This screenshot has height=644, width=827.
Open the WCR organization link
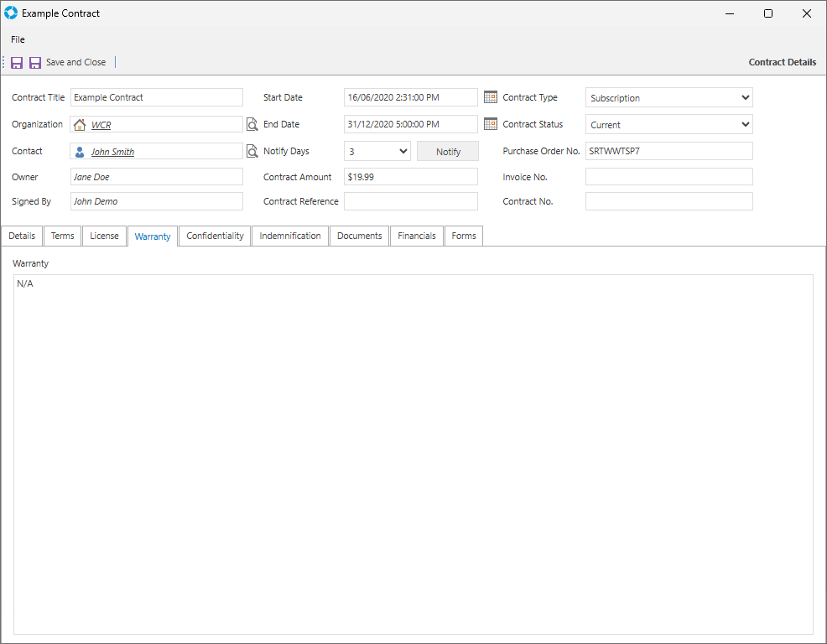pos(101,126)
